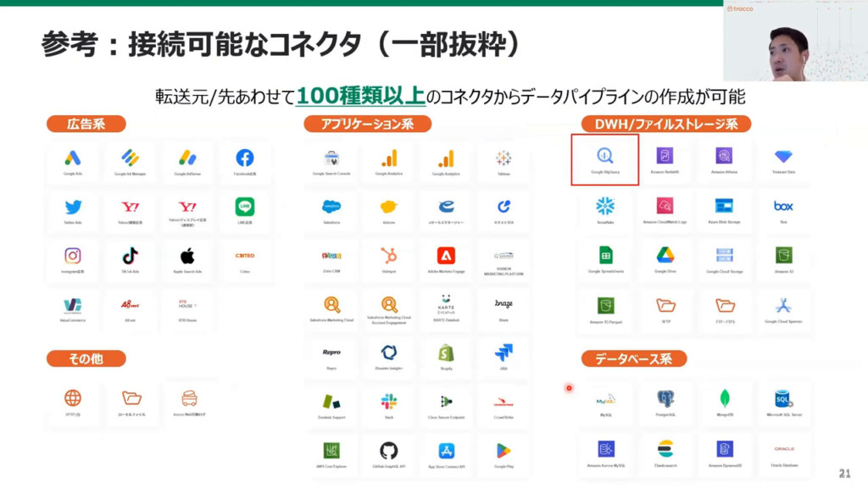Viewport: 868px width, 488px height.
Task: Choose the MongoDB connector icon
Action: point(724,399)
